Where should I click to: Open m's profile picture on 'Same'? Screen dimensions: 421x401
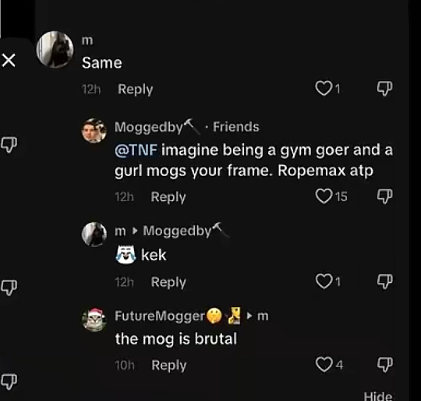tap(55, 50)
